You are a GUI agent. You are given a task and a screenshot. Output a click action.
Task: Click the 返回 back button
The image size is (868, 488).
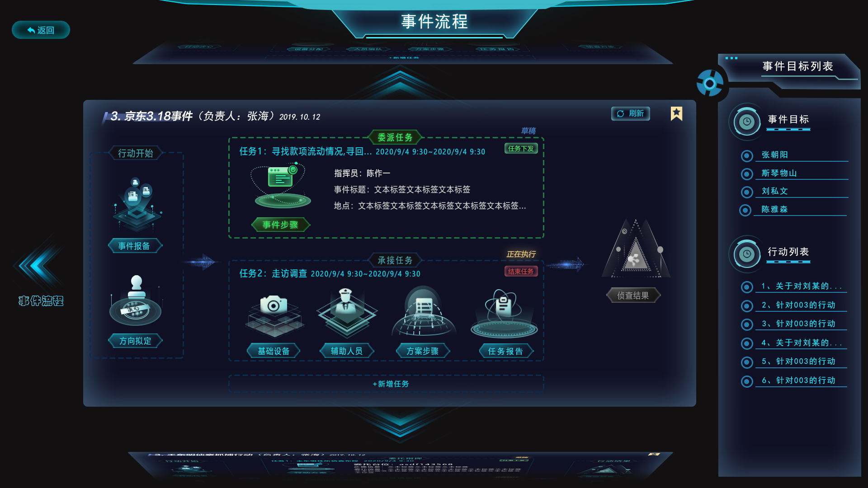tap(41, 30)
